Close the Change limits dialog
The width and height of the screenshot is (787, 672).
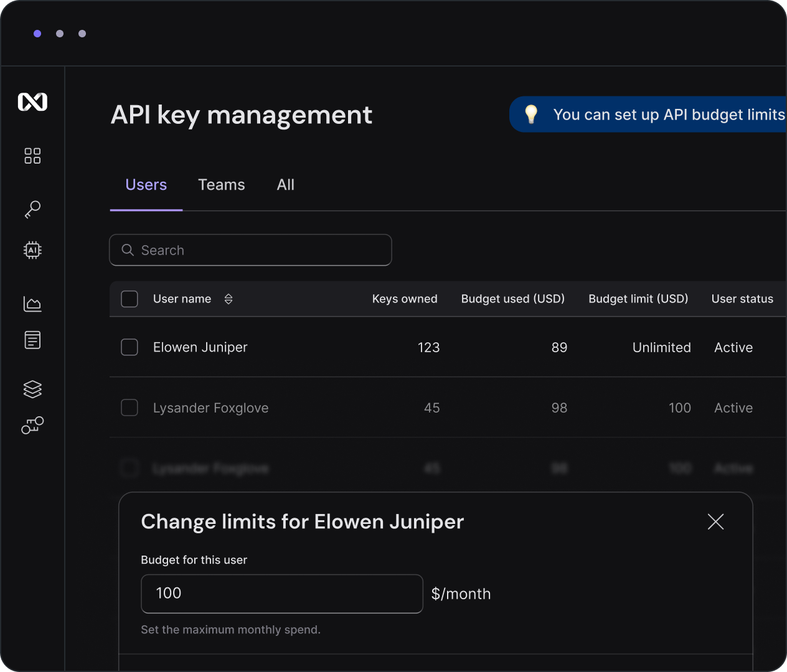click(715, 521)
